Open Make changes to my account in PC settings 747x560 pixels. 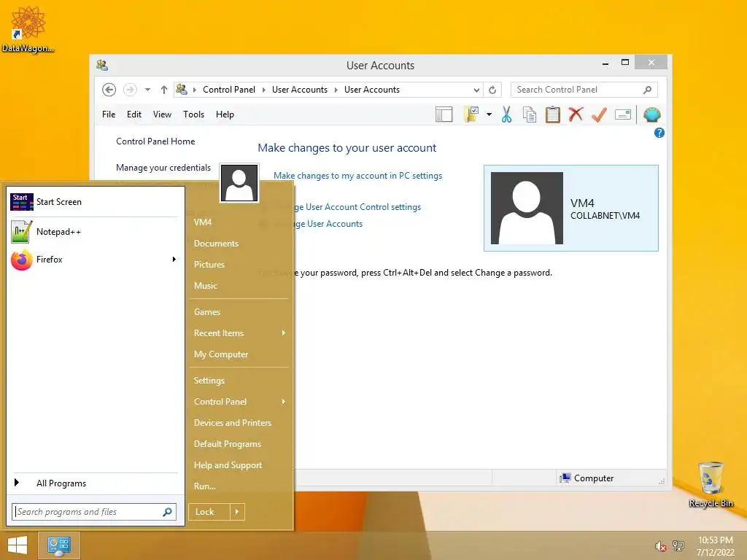(357, 176)
